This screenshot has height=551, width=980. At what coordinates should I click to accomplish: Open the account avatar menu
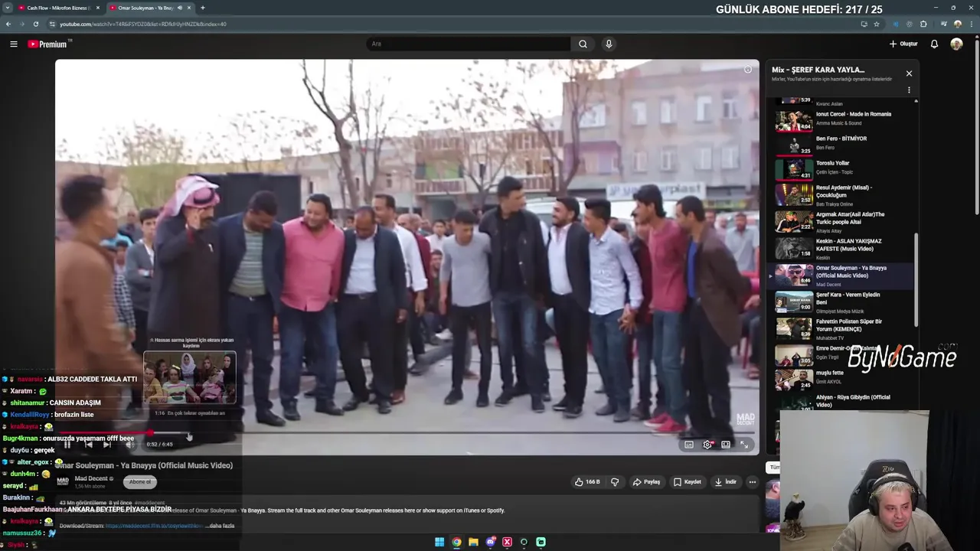pyautogui.click(x=956, y=44)
